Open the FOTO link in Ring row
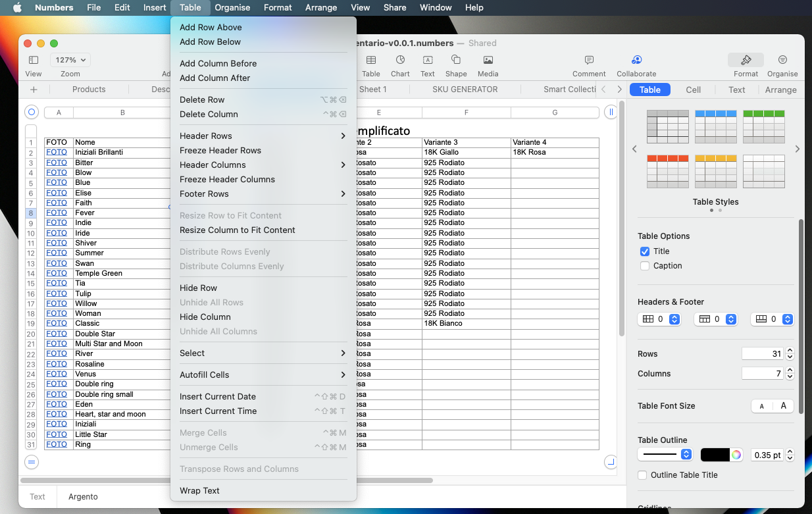 click(57, 445)
